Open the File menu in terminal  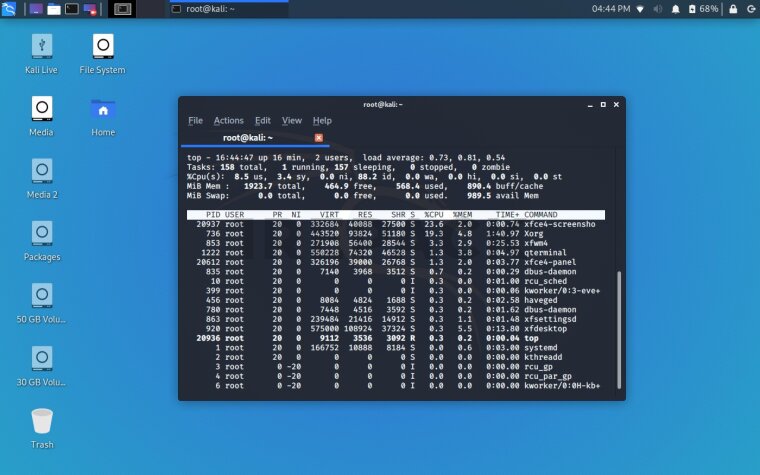(195, 120)
